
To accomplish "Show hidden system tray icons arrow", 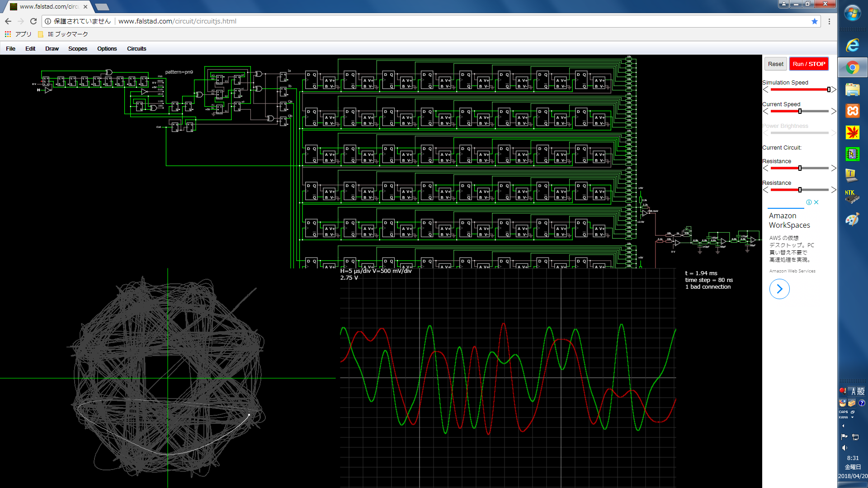I will 843,426.
